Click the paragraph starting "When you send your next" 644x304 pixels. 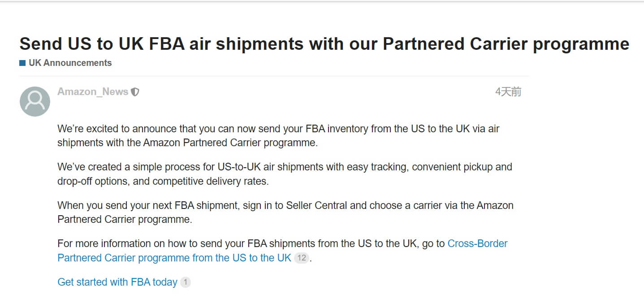[285, 213]
